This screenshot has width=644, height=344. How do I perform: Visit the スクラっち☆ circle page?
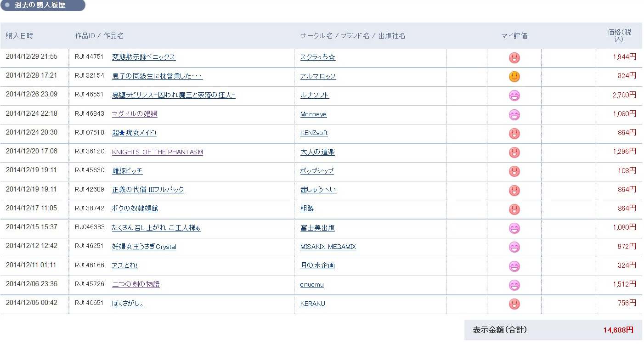[x=318, y=57]
